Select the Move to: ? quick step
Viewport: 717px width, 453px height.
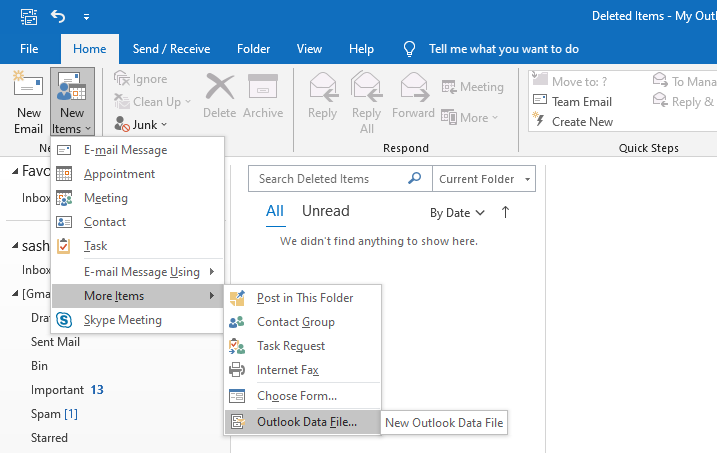point(570,81)
